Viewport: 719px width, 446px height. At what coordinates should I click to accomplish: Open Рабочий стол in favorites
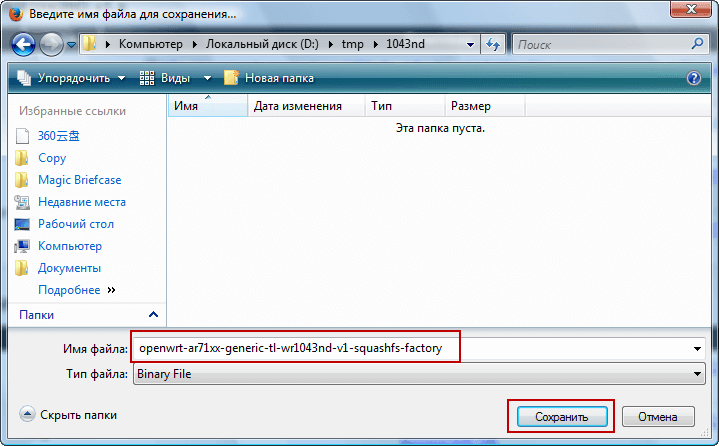tap(75, 224)
